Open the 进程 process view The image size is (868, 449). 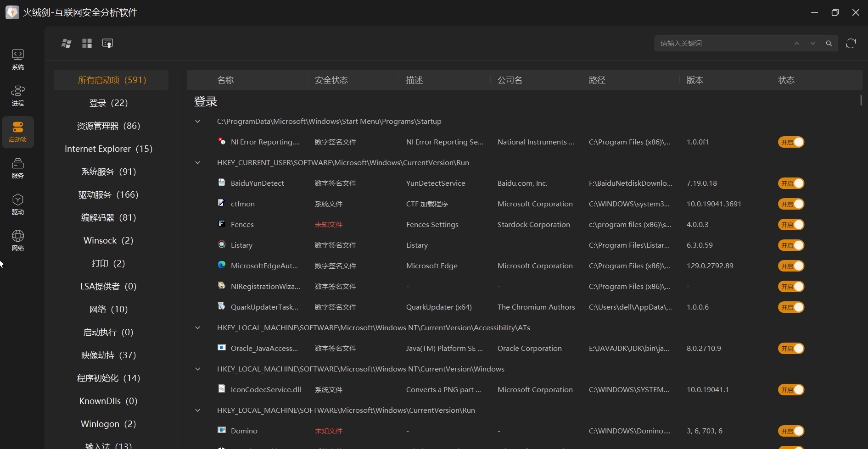tap(18, 96)
